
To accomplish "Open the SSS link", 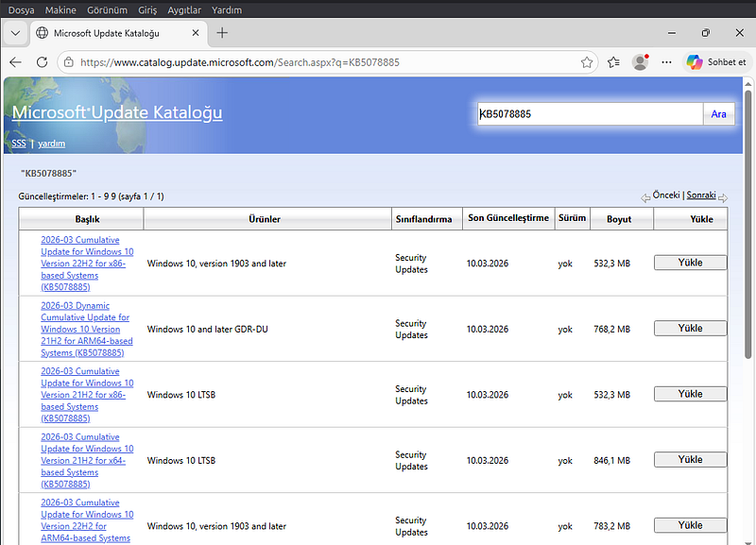I will (x=19, y=144).
